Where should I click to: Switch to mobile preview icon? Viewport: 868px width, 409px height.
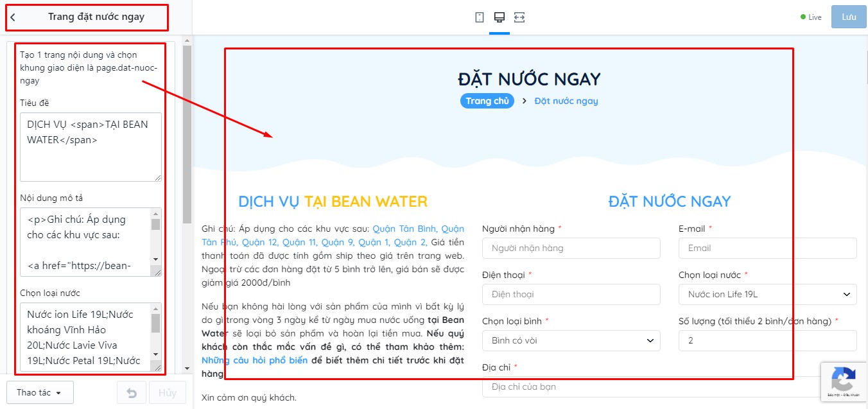[480, 17]
